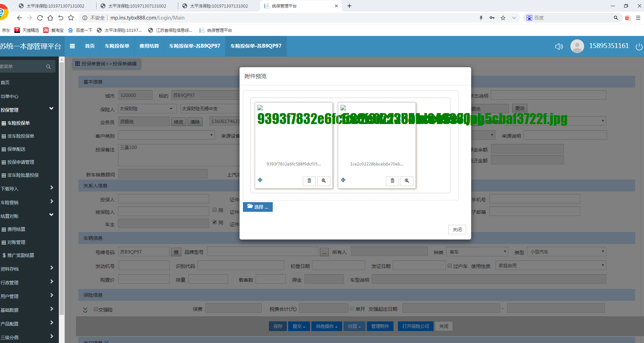Click the magnifier in the sidebar menu search
The image size is (644, 343).
(x=48, y=67)
